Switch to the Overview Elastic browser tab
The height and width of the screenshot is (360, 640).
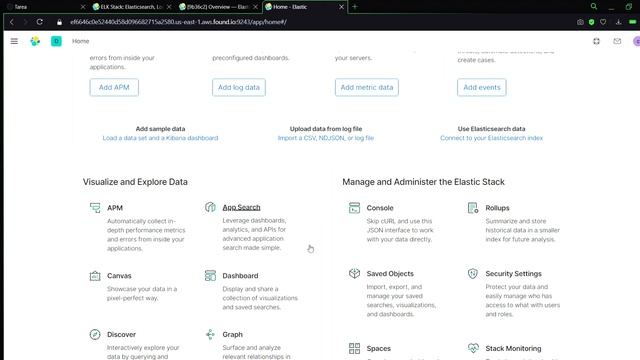coord(218,7)
